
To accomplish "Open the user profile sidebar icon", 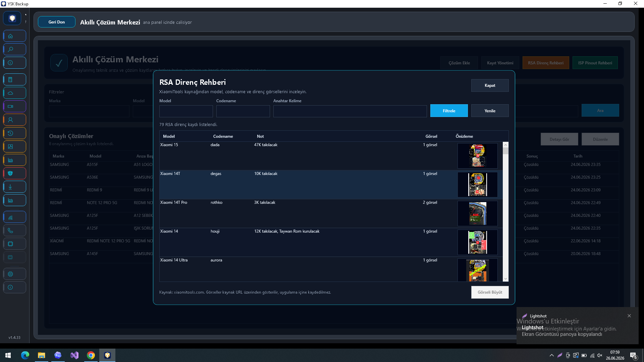I will (14, 120).
